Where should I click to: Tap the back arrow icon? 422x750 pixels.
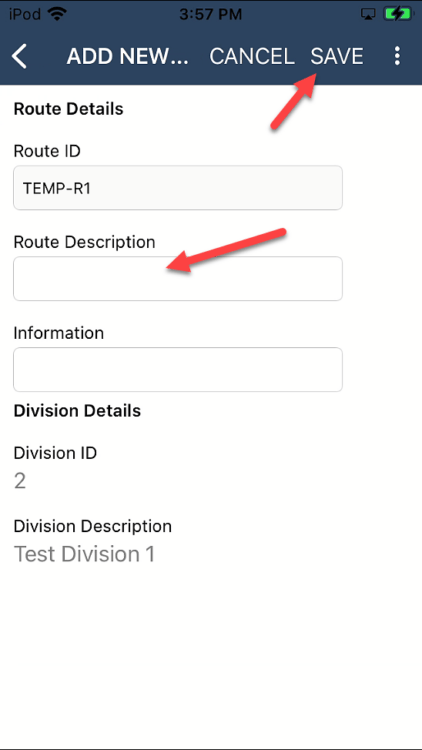[19, 56]
